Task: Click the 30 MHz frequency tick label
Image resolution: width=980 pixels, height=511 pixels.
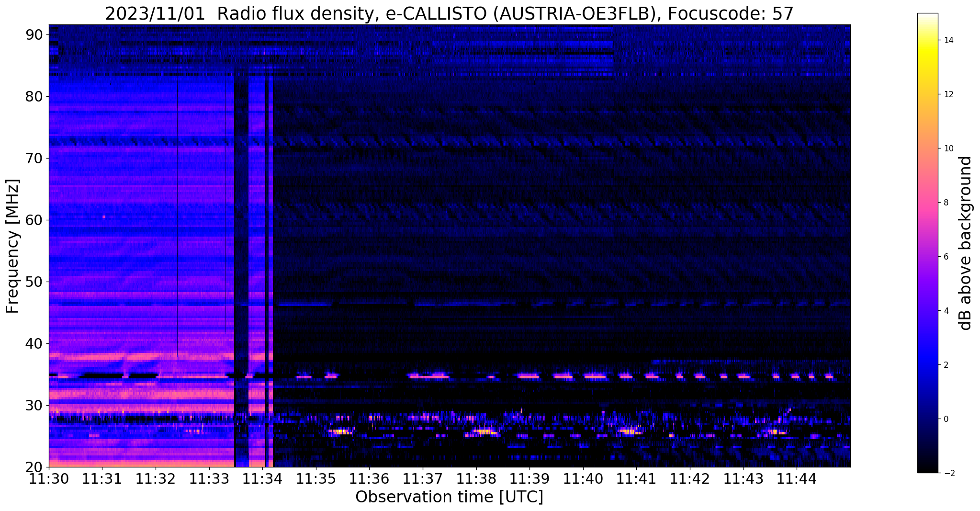Action: 34,405
